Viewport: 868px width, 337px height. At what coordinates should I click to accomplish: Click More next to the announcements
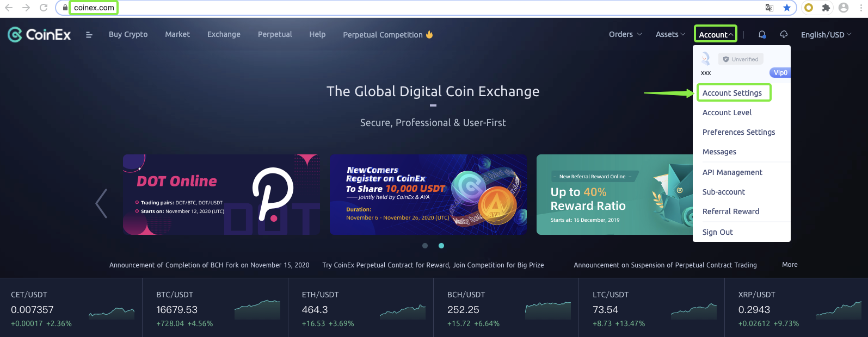[790, 265]
